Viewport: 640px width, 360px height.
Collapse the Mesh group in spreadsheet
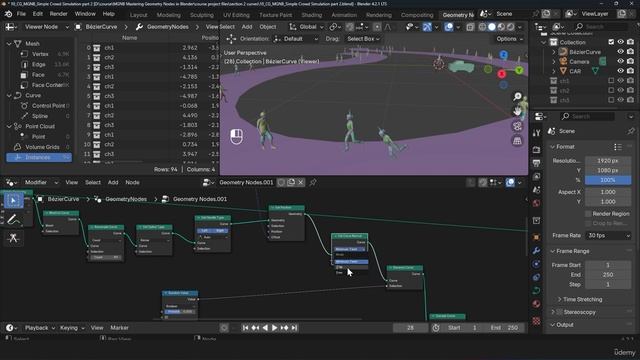[9, 44]
